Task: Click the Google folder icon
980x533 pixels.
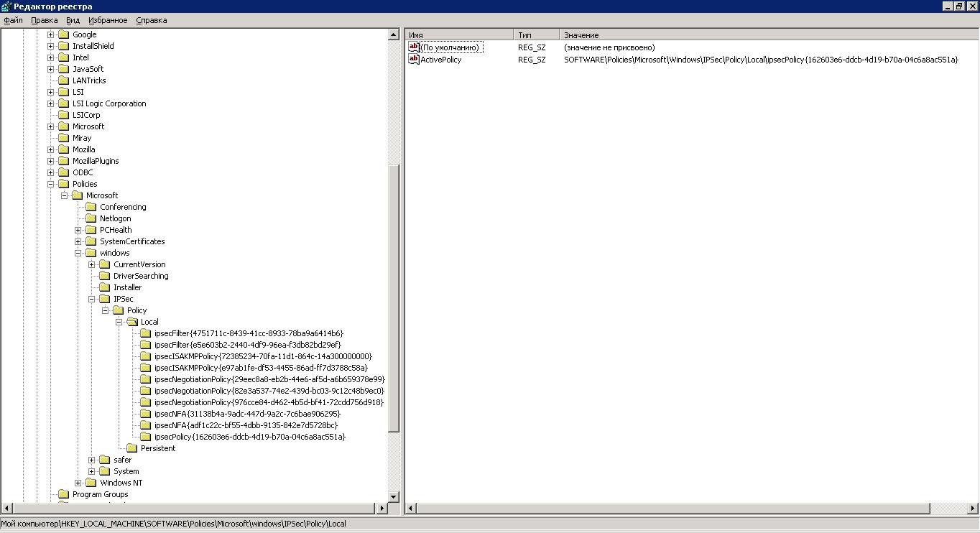Action: coord(63,34)
